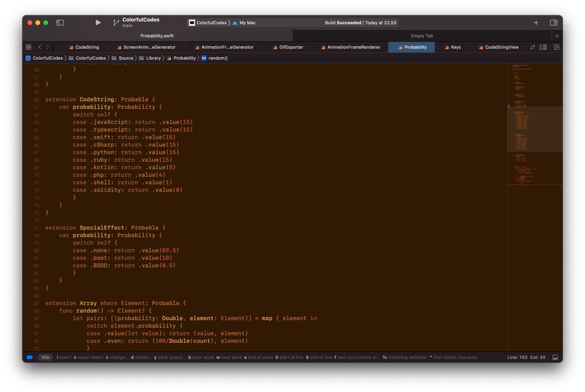Open the editor options lines menu

(543, 47)
